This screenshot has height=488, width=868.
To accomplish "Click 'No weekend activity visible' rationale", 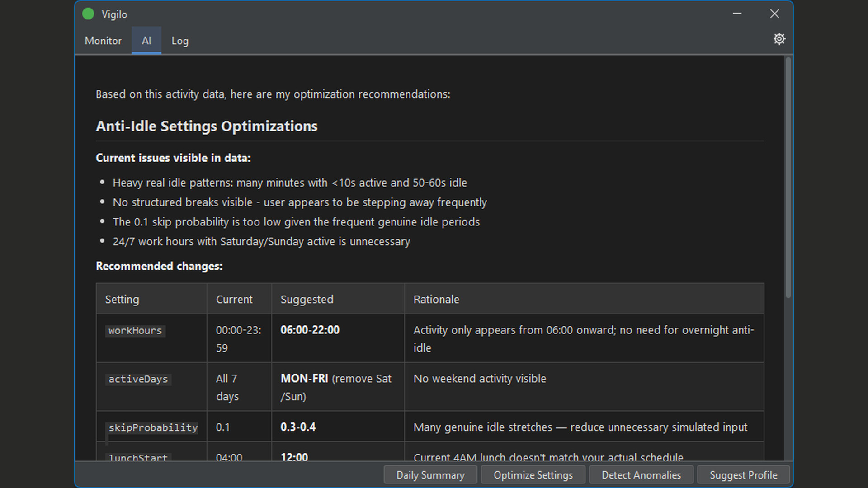I will pyautogui.click(x=480, y=379).
